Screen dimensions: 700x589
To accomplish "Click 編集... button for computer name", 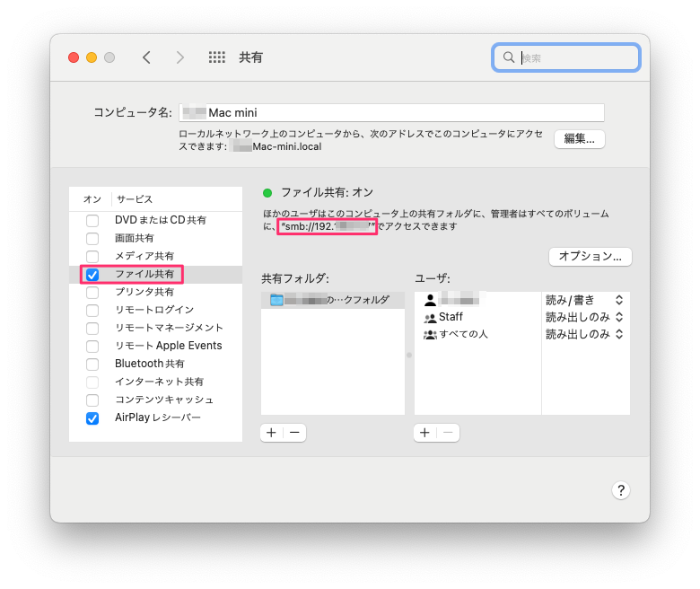I will (x=580, y=139).
